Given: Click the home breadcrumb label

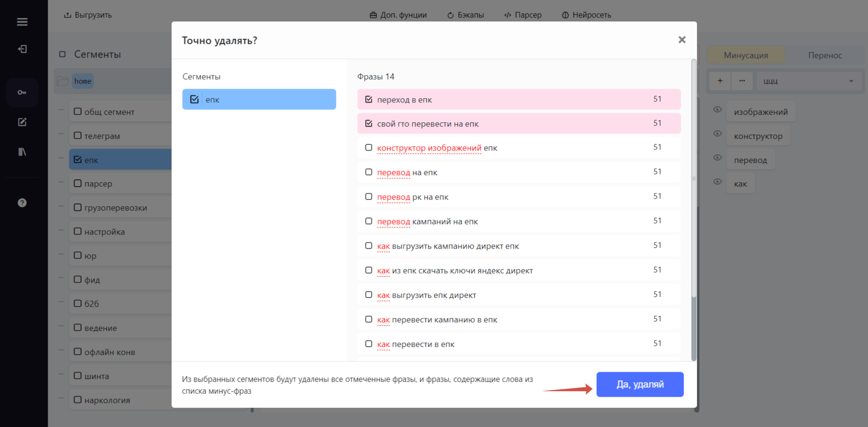Looking at the screenshot, I should pyautogui.click(x=83, y=81).
